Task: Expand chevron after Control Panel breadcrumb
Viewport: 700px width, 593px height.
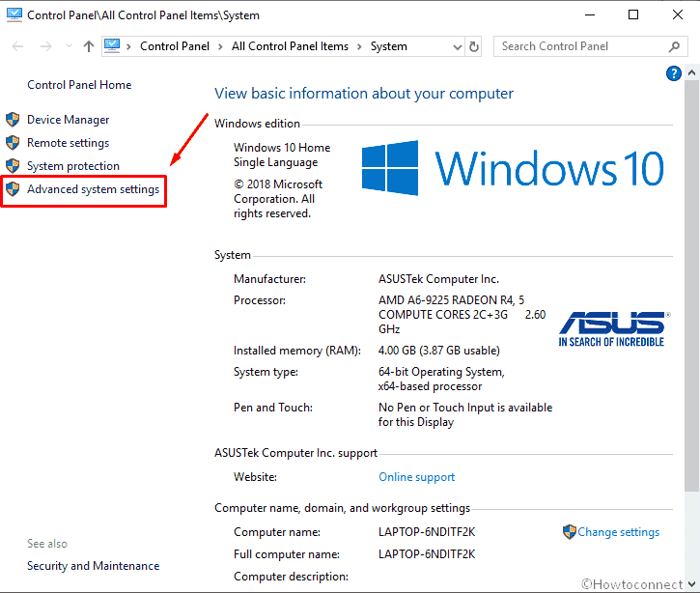Action: coord(220,46)
